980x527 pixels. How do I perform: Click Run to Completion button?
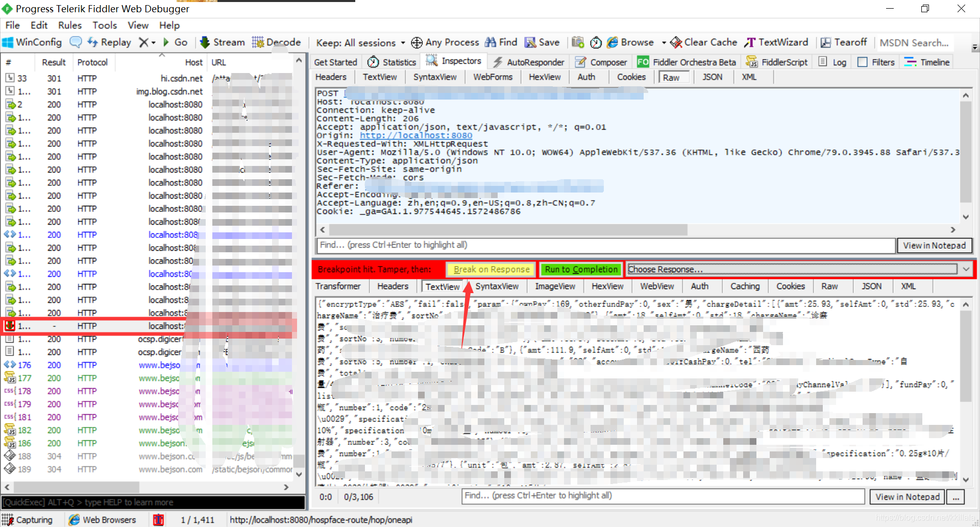pyautogui.click(x=581, y=269)
